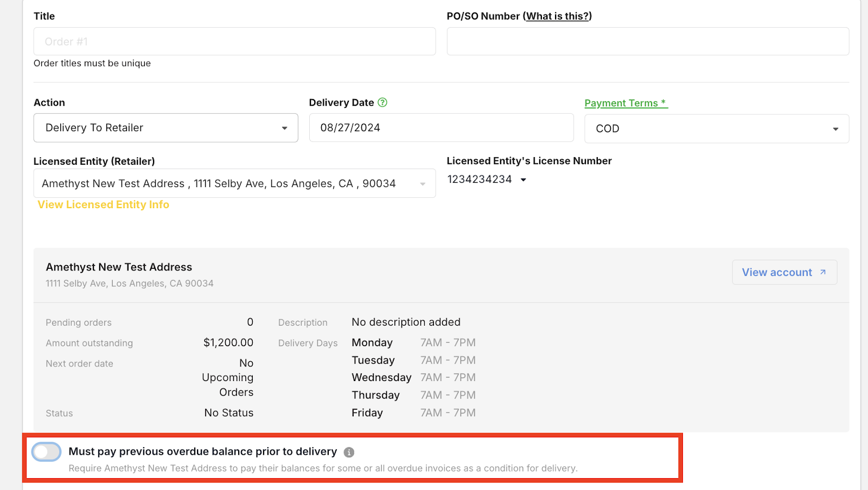Click the chevron on the Action dropdown

tap(285, 128)
